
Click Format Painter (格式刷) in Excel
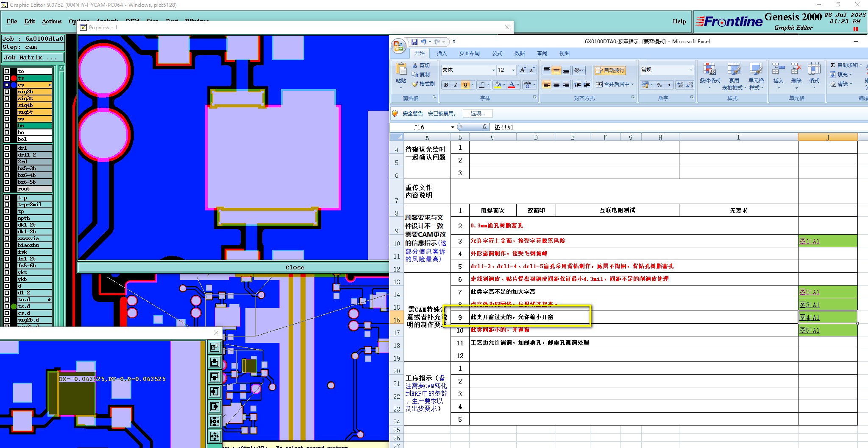[x=423, y=84]
